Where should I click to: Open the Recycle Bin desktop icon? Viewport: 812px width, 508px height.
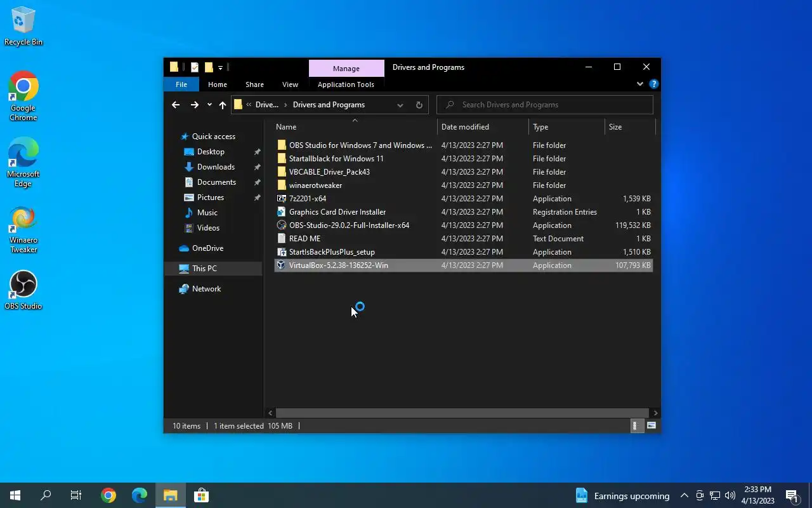[23, 27]
